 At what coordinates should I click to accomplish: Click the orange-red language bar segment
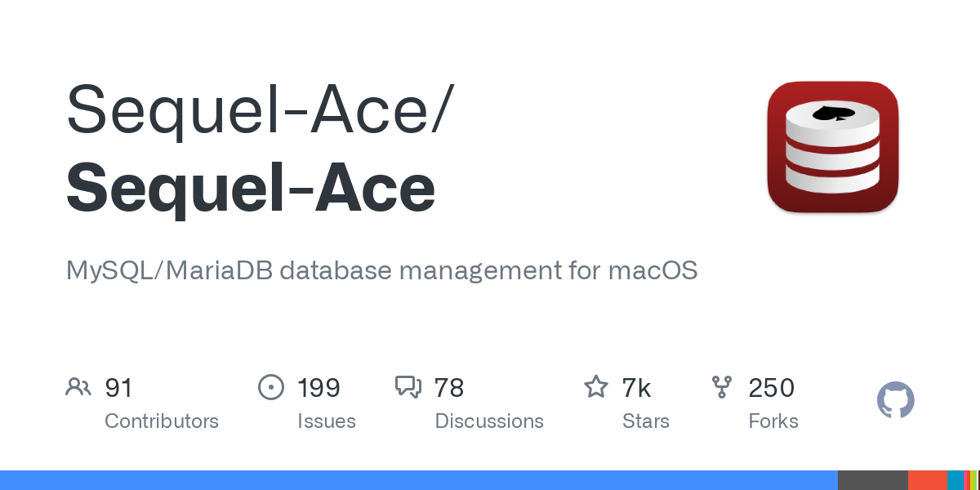[927, 480]
